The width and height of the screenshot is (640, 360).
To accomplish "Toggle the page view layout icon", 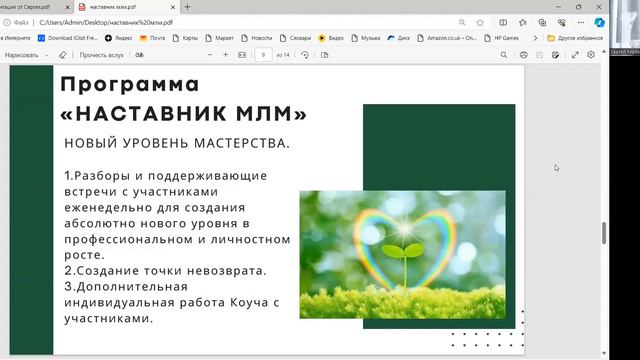I will click(324, 55).
